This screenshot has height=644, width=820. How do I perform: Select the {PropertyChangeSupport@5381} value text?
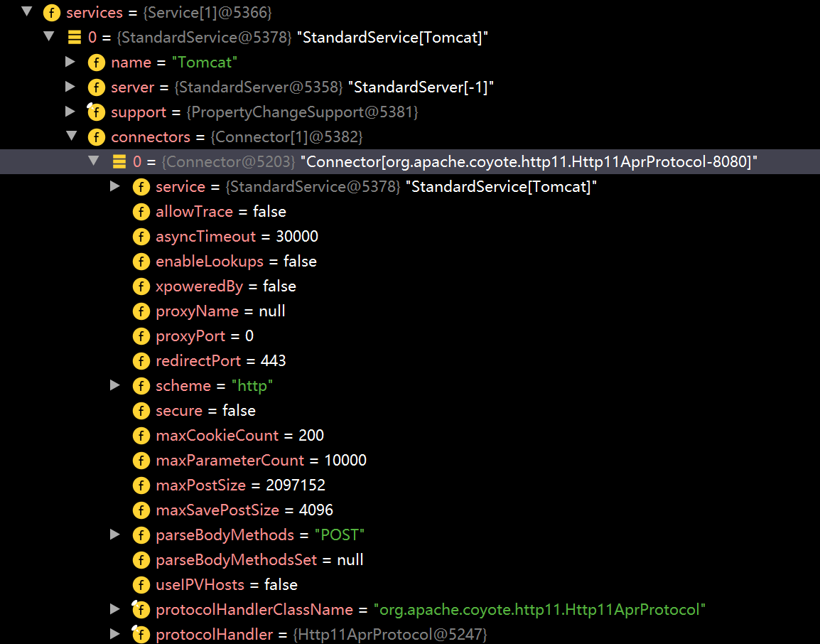coord(302,112)
